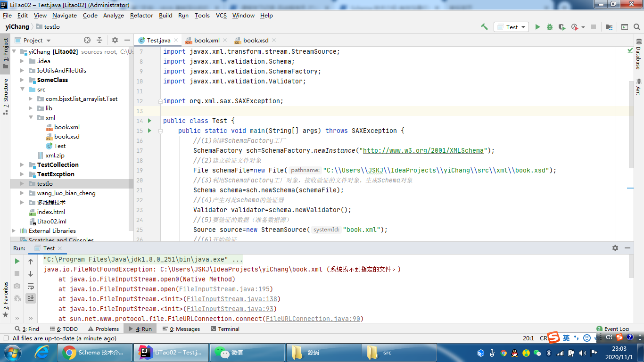This screenshot has height=362, width=644.
Task: Click run gutter icon beside main method
Action: pyautogui.click(x=150, y=131)
